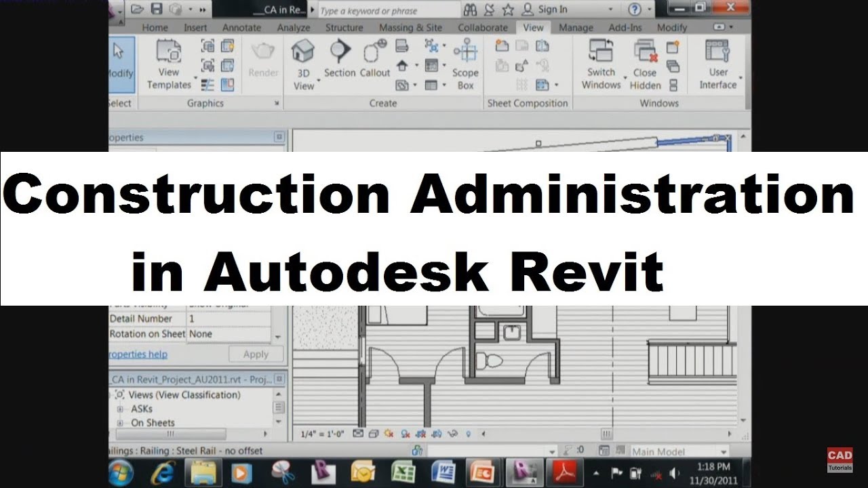The width and height of the screenshot is (868, 488).
Task: Click the Favorites star icon
Action: [508, 9]
